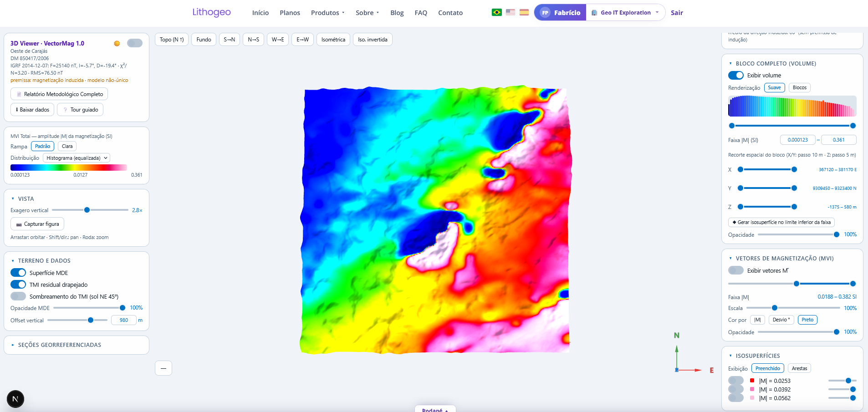Viewport: 868px width, 412px height.
Task: Open the Distribuição histogram dropdown
Action: click(77, 158)
